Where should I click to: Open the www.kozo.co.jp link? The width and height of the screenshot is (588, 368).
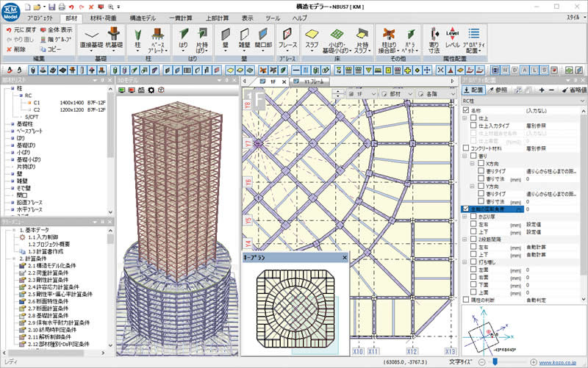click(x=561, y=362)
